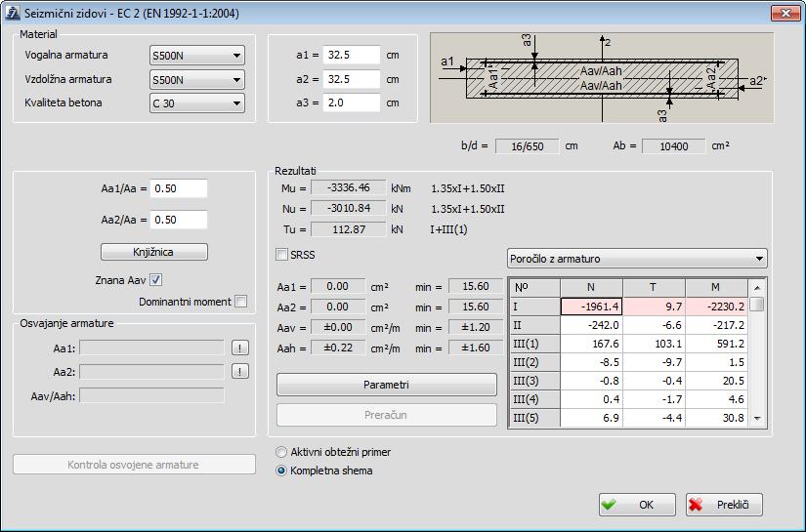Click cell with value -242.0
806x532 pixels.
tap(591, 325)
